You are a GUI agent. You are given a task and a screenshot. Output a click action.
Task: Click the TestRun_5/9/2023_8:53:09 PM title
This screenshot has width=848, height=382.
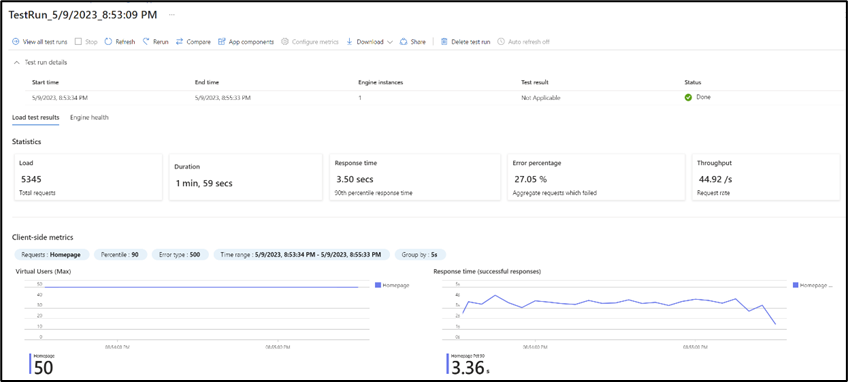[x=83, y=15]
